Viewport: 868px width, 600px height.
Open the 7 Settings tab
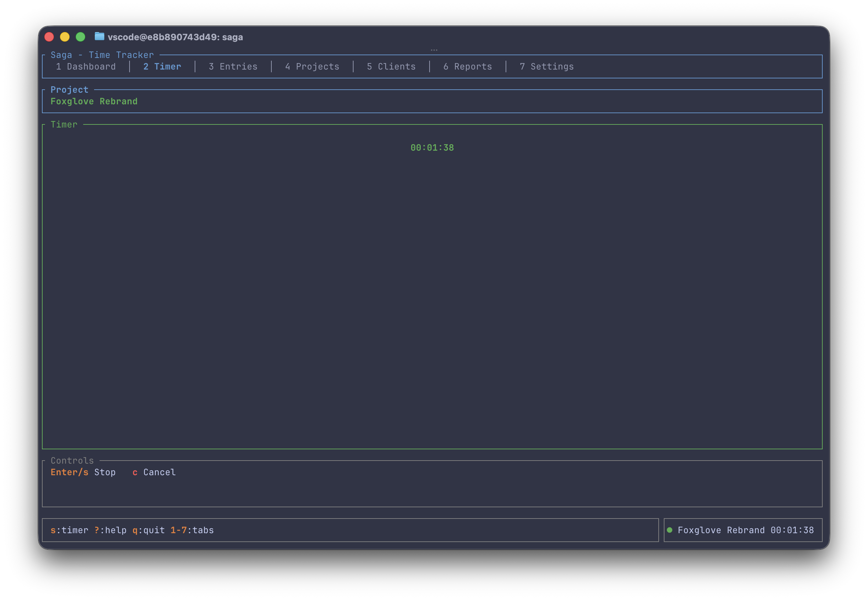[547, 66]
